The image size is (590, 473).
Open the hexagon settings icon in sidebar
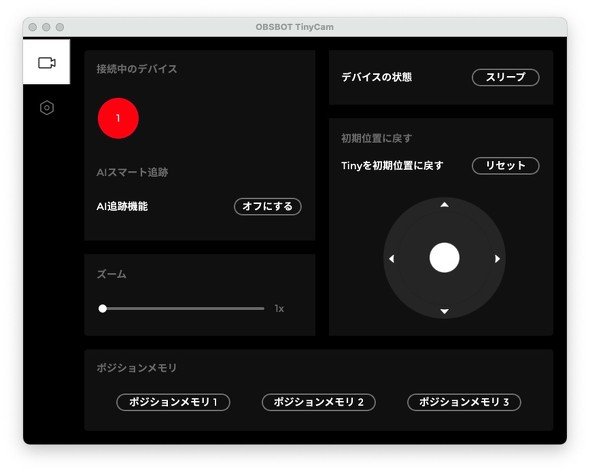point(47,108)
